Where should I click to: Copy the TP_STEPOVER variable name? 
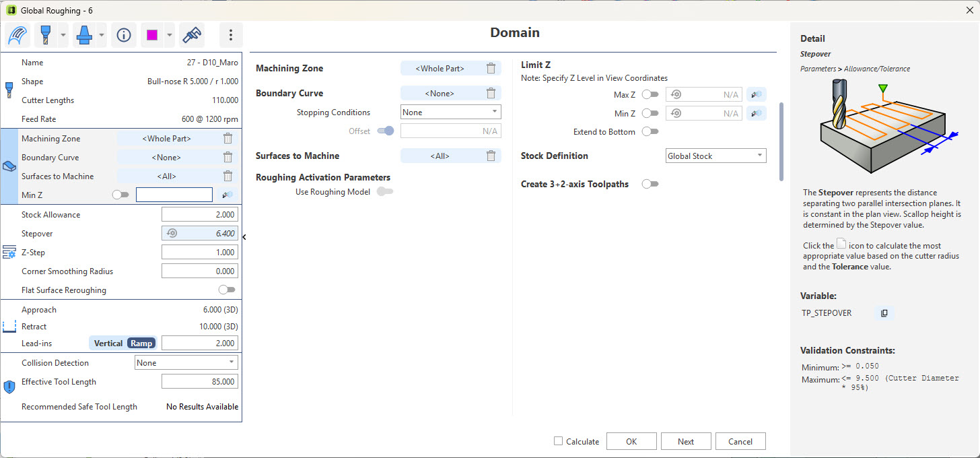point(884,313)
